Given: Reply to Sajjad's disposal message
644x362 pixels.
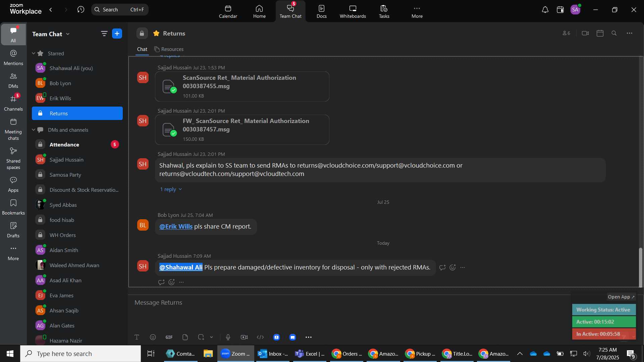Looking at the screenshot, I should (x=442, y=267).
